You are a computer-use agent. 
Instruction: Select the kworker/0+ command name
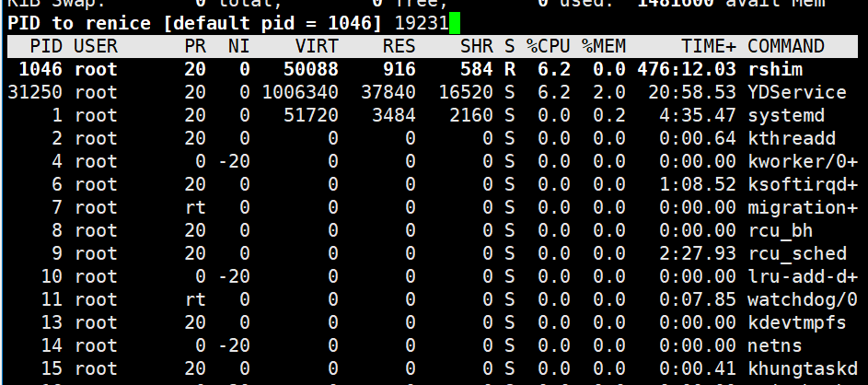click(803, 161)
